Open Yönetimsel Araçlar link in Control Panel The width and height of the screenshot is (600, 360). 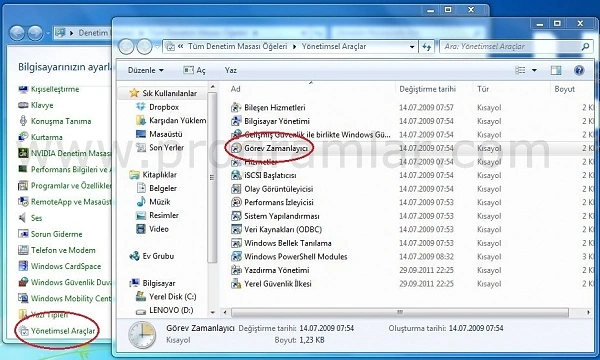click(x=63, y=331)
